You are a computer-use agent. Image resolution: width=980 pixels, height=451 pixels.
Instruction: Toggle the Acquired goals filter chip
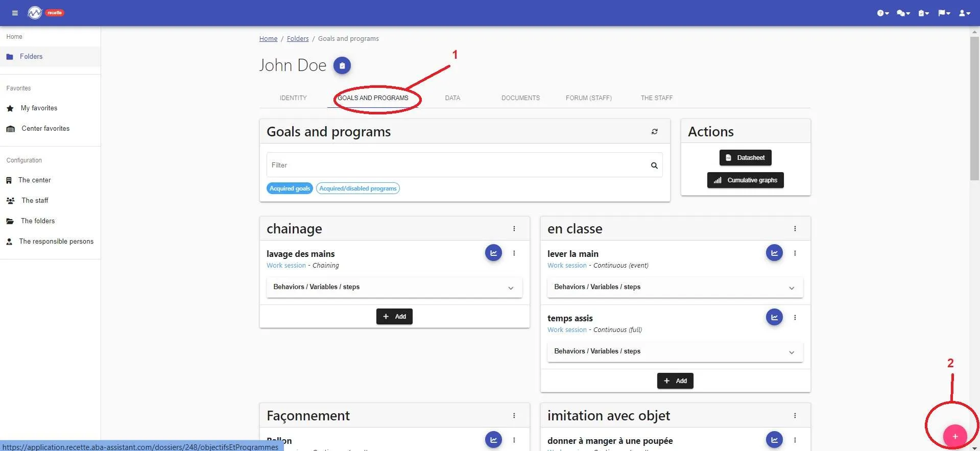(290, 188)
